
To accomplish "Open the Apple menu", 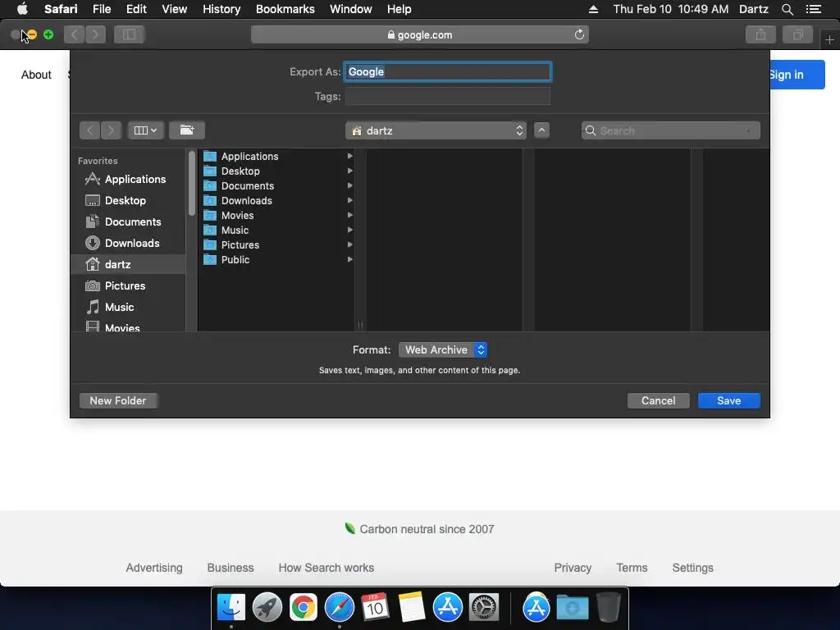I will (22, 9).
